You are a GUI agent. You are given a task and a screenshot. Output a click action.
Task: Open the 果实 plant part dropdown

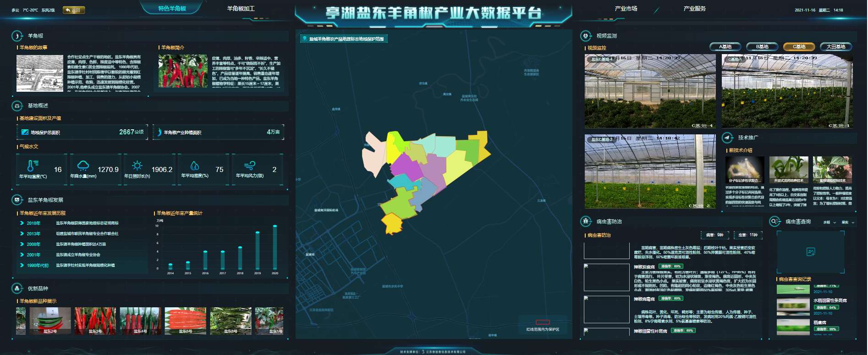848,222
